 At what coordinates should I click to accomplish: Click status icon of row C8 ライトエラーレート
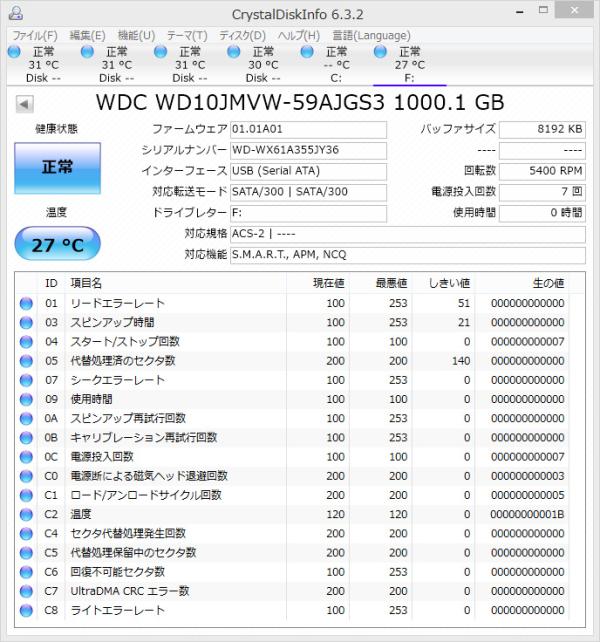click(x=26, y=610)
